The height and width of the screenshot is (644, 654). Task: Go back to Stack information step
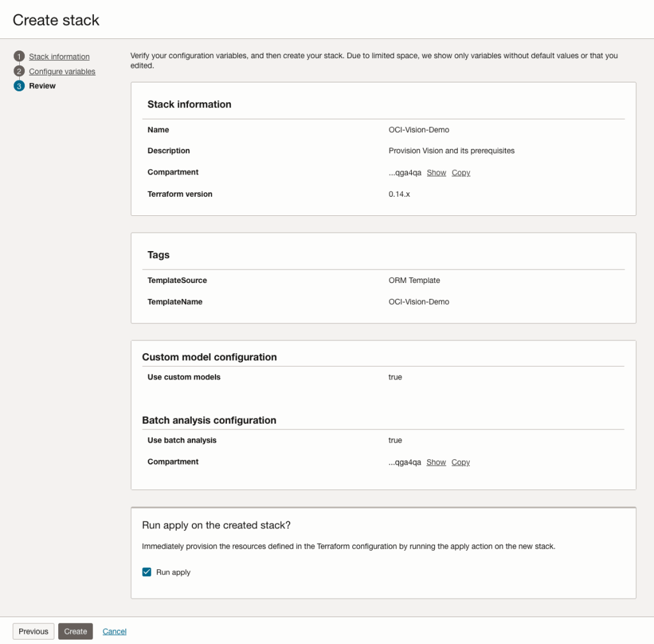pos(59,57)
